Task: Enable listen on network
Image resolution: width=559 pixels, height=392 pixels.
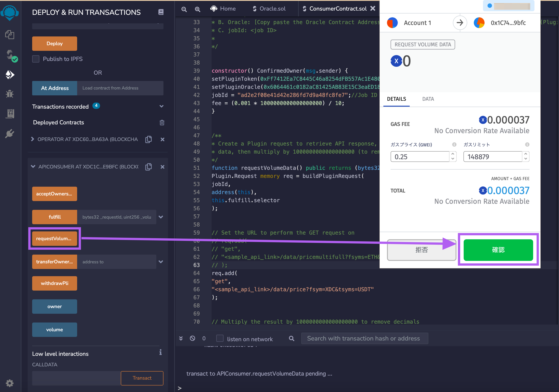Action: (220, 338)
